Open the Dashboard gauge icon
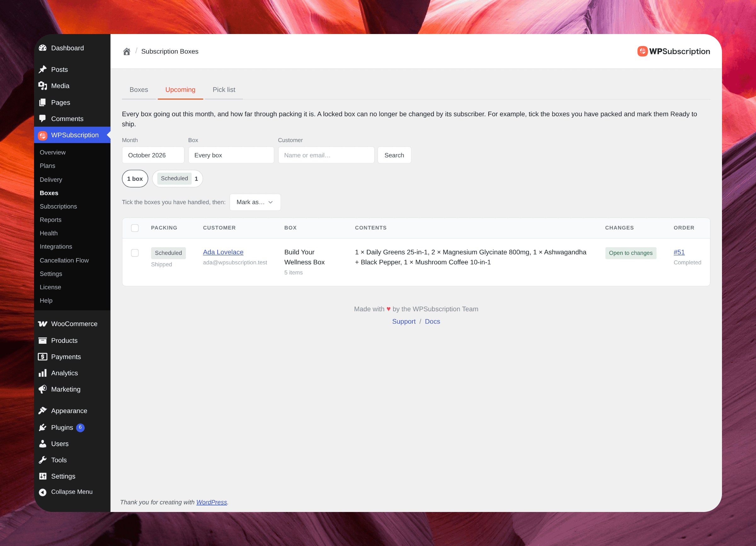Image resolution: width=756 pixels, height=546 pixels. pyautogui.click(x=43, y=48)
